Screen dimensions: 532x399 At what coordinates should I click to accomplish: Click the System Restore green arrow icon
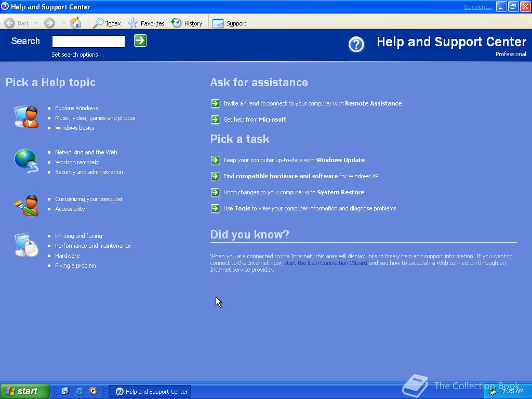[x=215, y=192]
